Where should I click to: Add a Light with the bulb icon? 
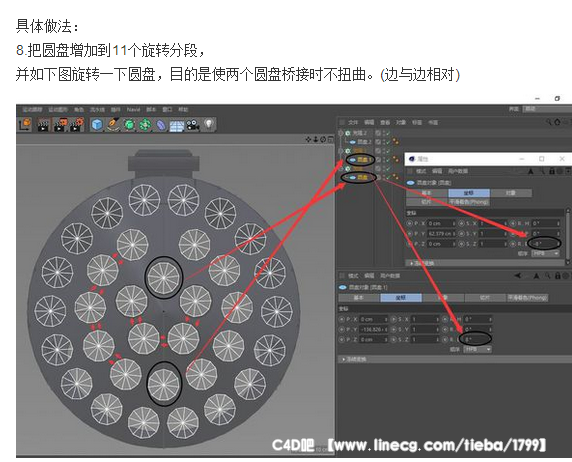click(208, 124)
